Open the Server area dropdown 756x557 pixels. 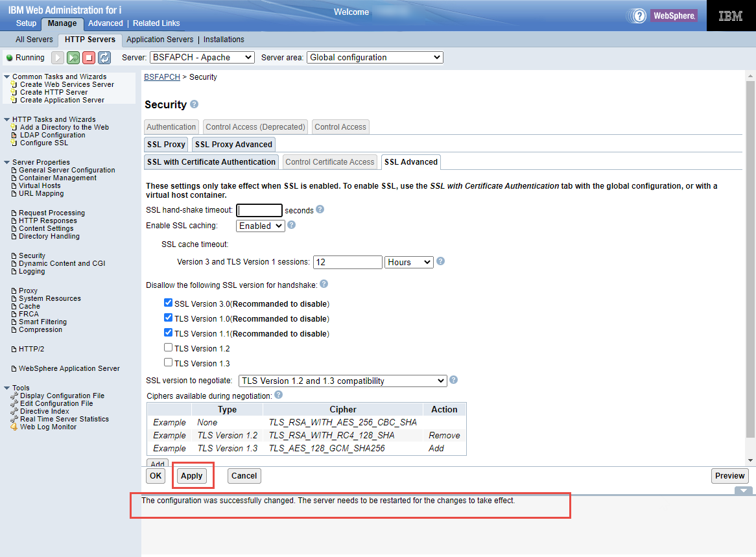pos(375,57)
